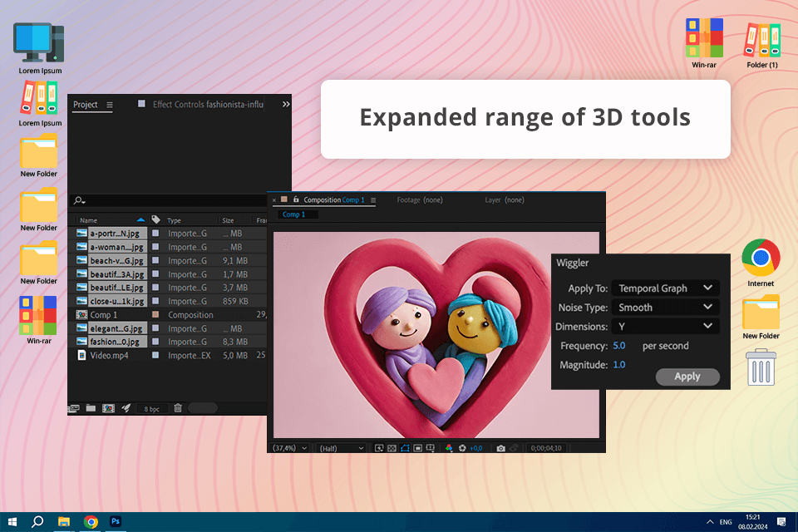Viewport: 798px width, 532px height.
Task: Click label color swatch of a-portr...N.jpg row
Action: (x=155, y=233)
